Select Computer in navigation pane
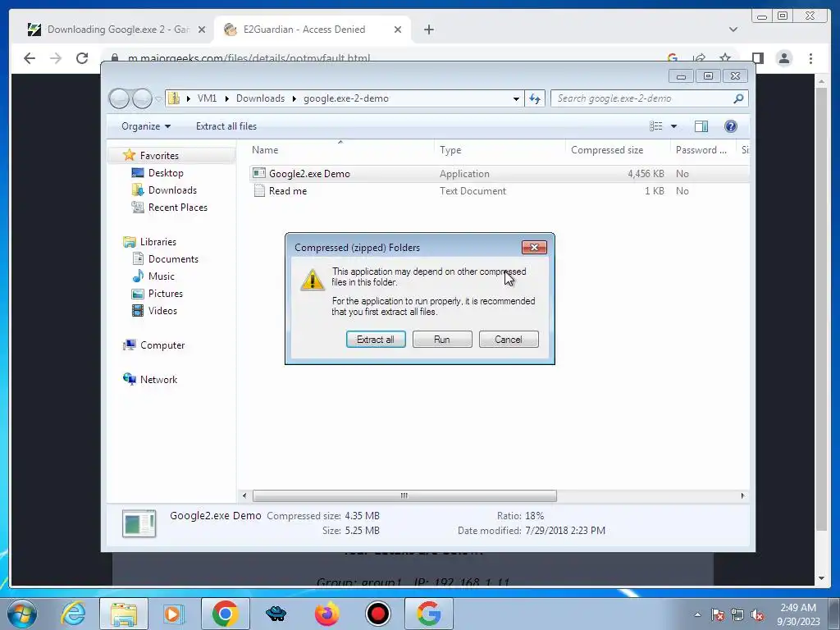Image resolution: width=840 pixels, height=630 pixels. [x=162, y=345]
